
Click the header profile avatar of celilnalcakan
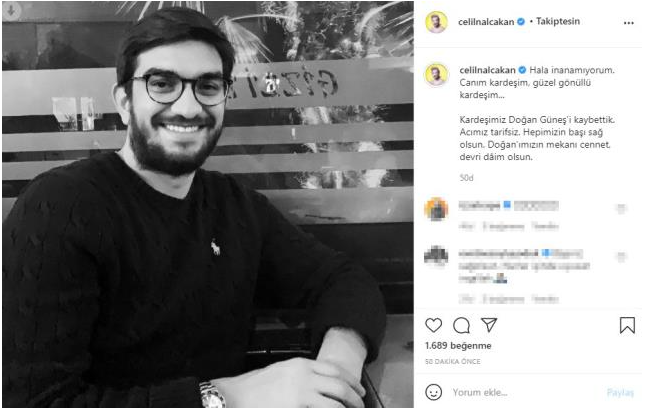(x=436, y=22)
